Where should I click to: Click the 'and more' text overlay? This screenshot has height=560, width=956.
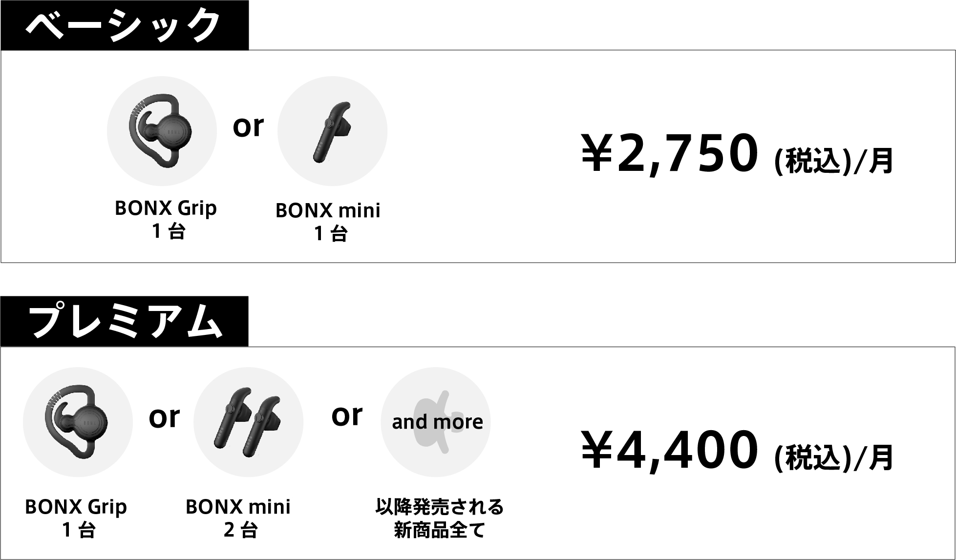coord(437,422)
